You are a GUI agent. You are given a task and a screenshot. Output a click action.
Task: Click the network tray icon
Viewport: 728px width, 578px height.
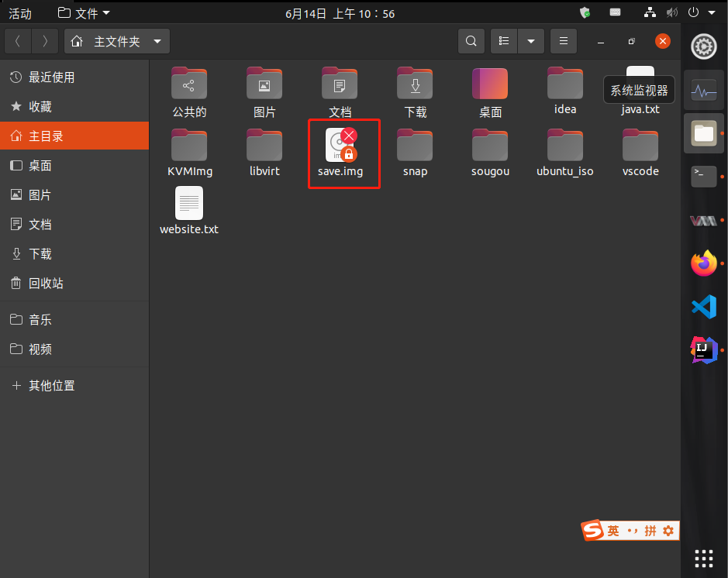[x=650, y=12]
